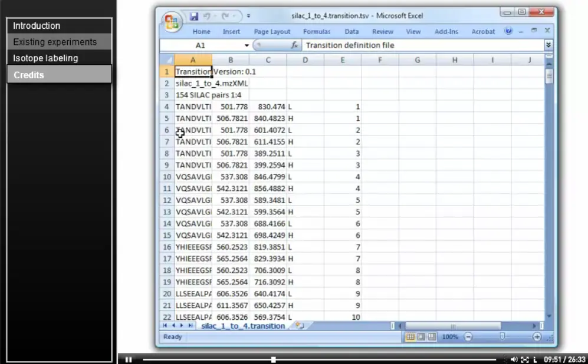Insert a new worksheet tab icon
The image size is (588, 364).
300,326
